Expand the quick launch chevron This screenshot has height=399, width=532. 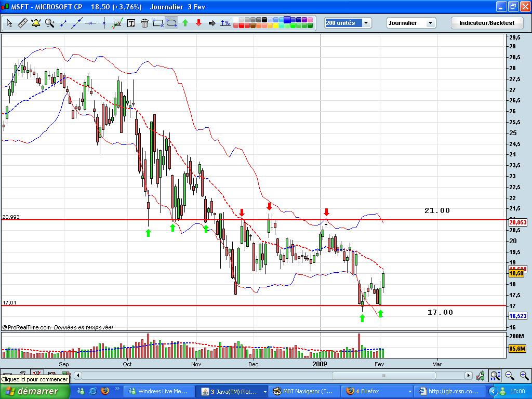pos(117,389)
